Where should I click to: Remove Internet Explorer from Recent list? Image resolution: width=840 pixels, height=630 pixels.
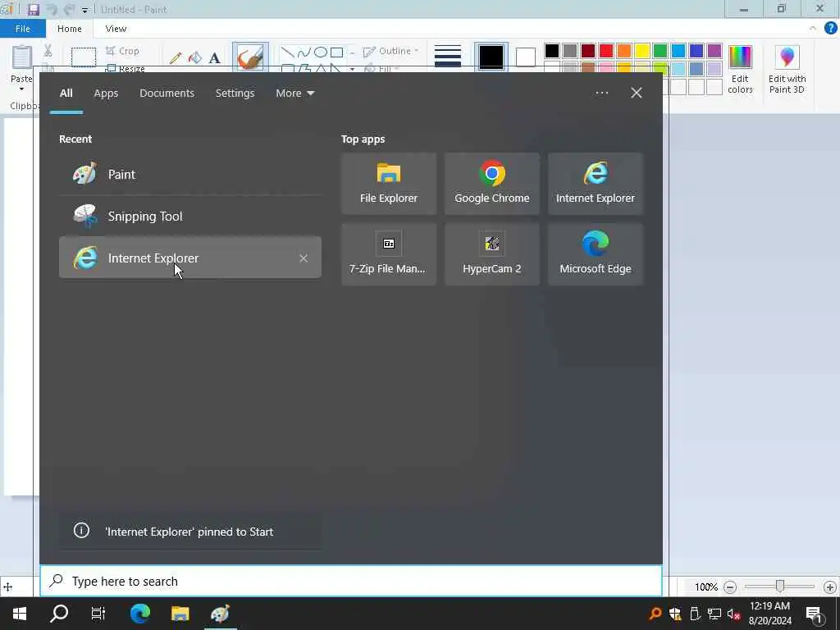[304, 258]
